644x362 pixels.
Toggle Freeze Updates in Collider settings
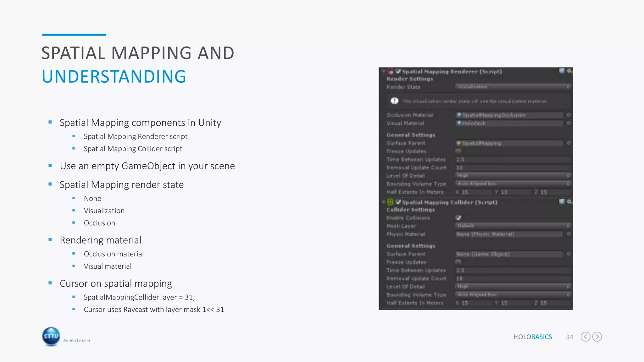(458, 262)
